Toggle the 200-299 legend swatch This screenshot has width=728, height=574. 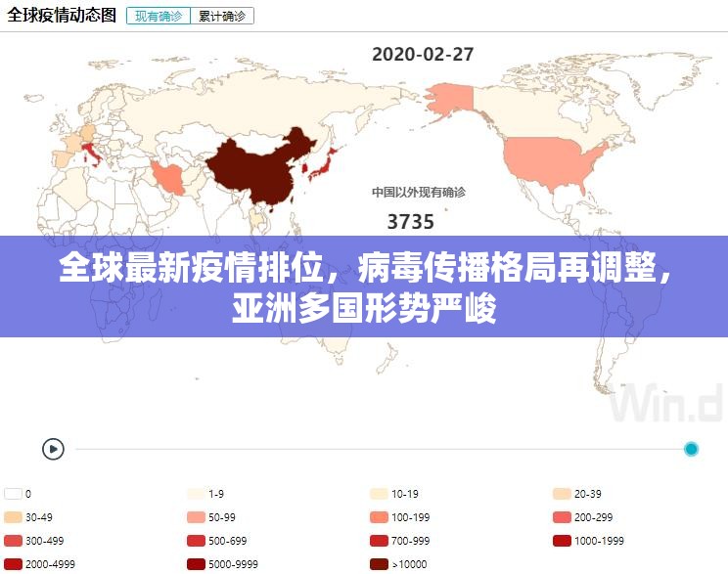pos(562,517)
